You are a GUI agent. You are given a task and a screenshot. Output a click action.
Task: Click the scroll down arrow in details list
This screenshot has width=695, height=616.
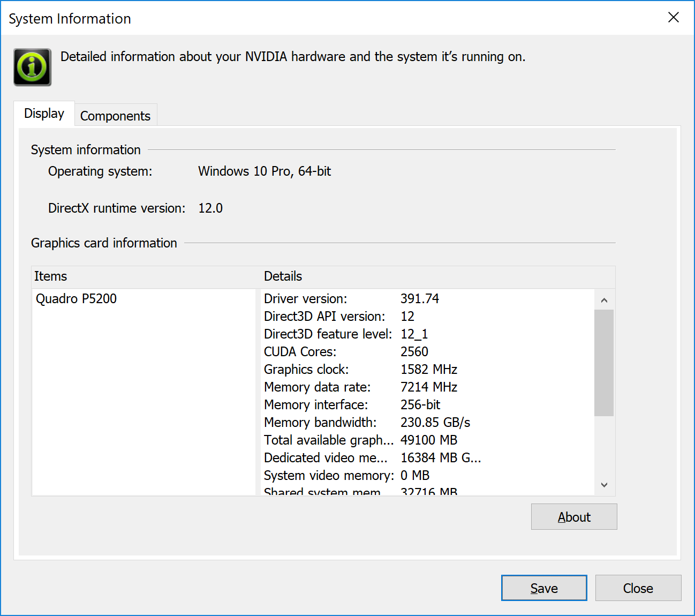[604, 485]
